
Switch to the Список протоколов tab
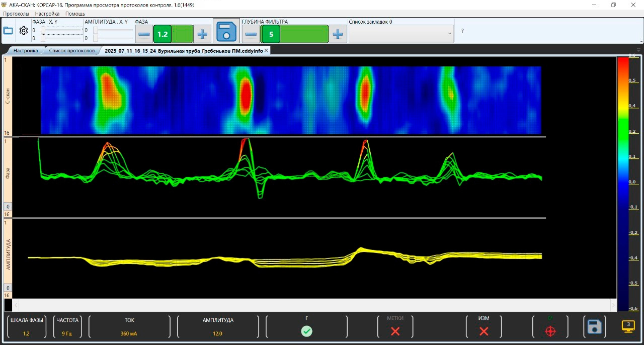[71, 51]
